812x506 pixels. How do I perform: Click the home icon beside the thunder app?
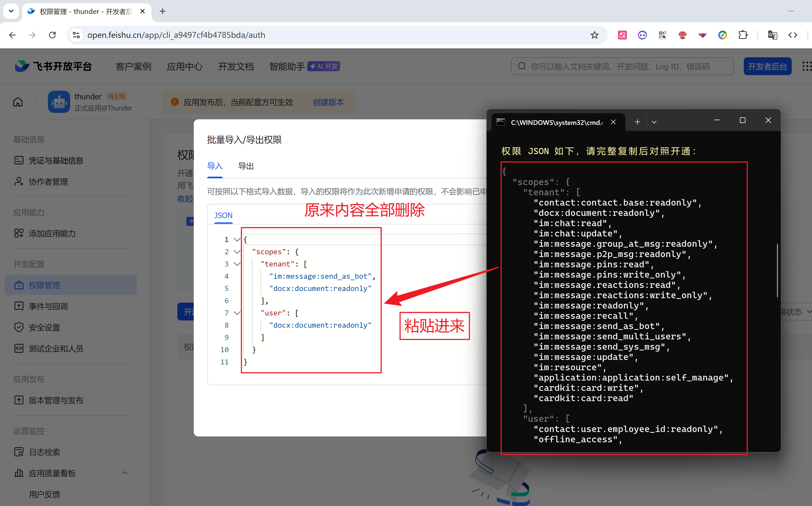(18, 102)
